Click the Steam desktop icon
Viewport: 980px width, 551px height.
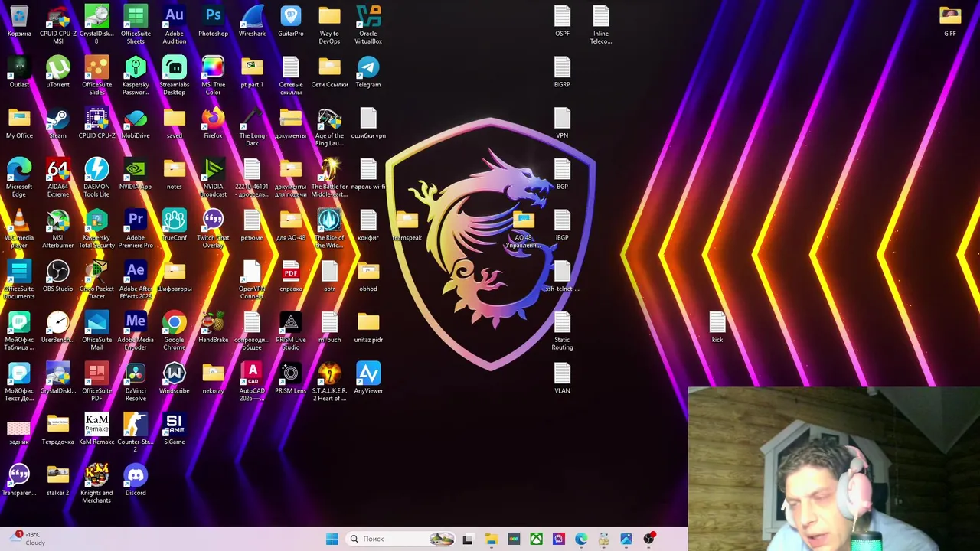[x=58, y=123]
